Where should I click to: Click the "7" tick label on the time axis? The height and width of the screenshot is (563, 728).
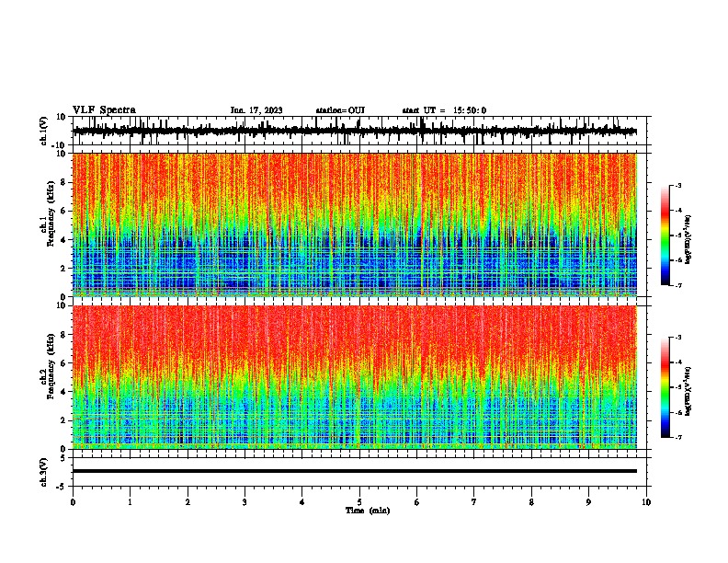coord(474,502)
